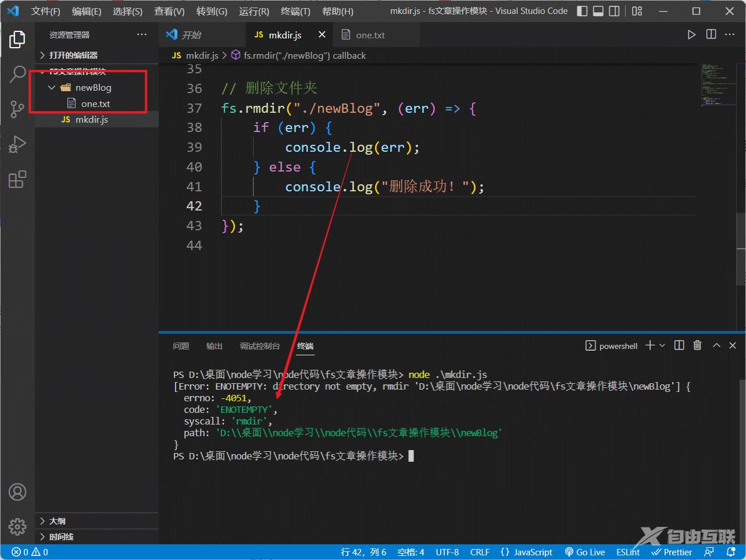Screen dimensions: 746x560
Task: Change indentation via 空格: 4
Action: (411, 552)
